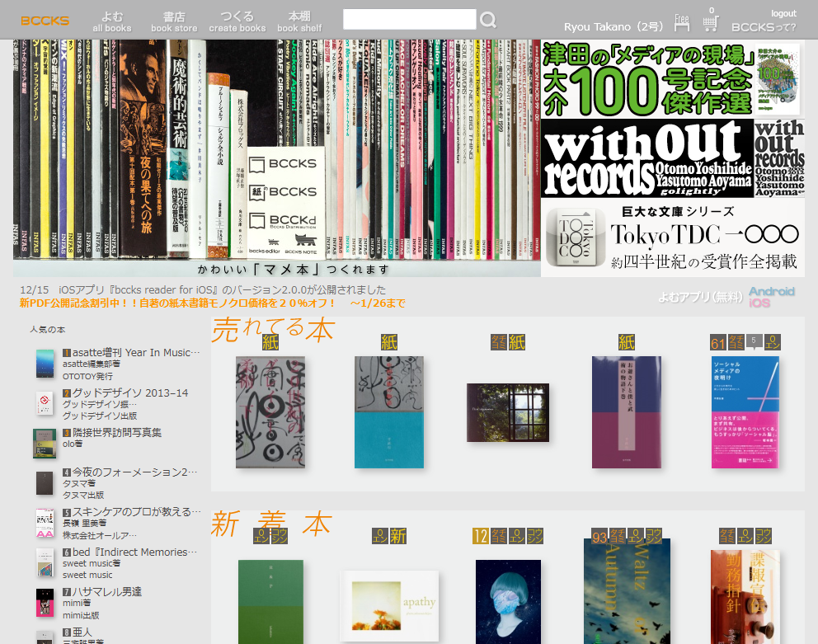This screenshot has height=644, width=818.
Task: Open the shopping cart icon
Action: 710,23
